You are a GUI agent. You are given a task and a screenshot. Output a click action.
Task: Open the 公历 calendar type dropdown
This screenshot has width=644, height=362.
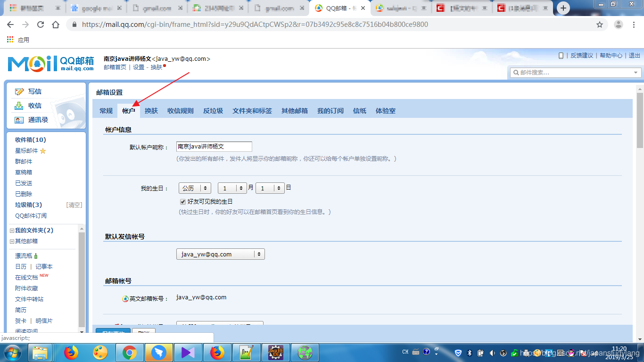click(195, 188)
